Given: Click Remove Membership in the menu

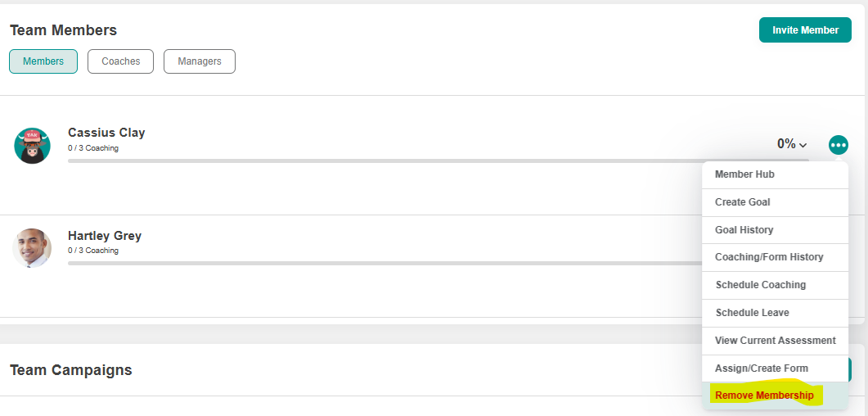Looking at the screenshot, I should (764, 396).
